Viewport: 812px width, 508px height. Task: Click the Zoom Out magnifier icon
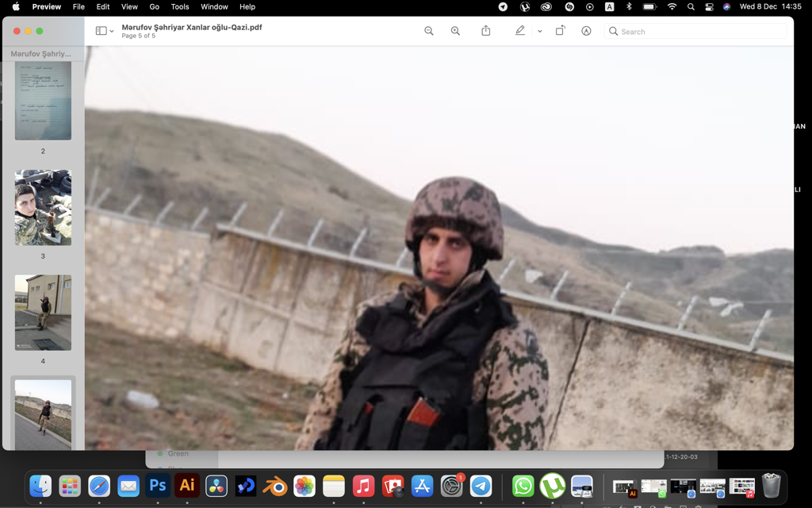(429, 31)
